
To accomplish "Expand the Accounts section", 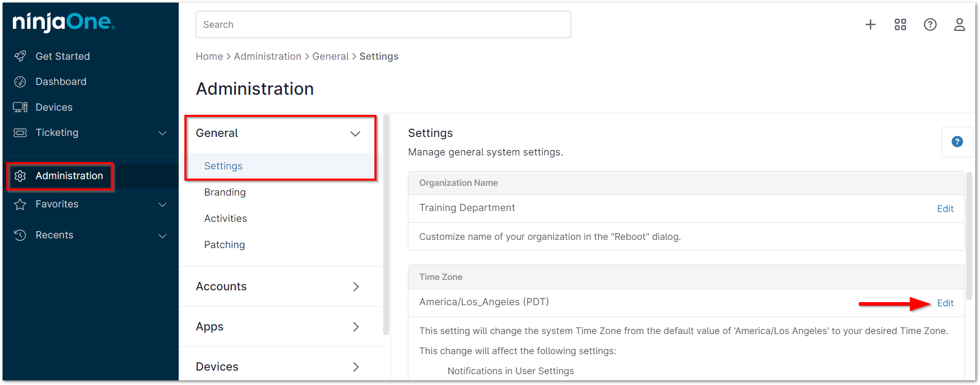I will pyautogui.click(x=355, y=287).
